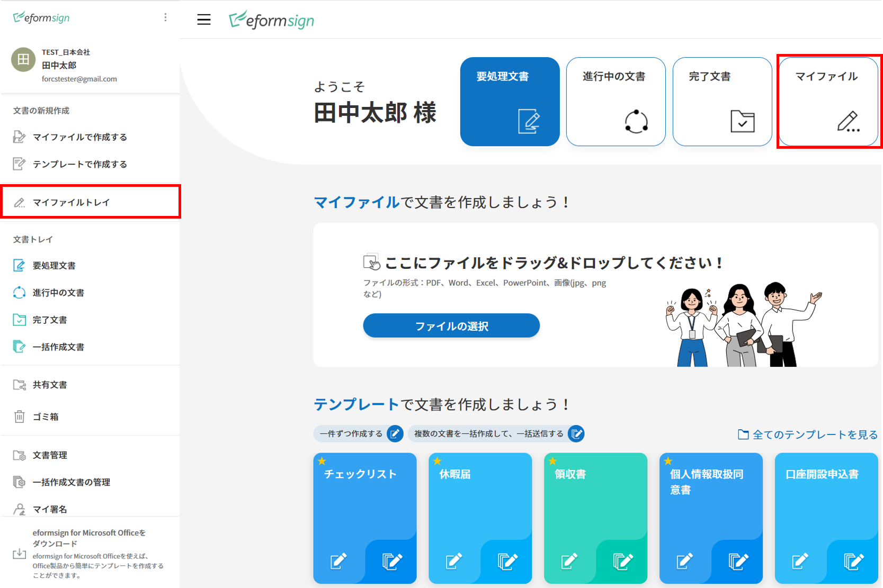883x588 pixels.
Task: Open ゴミ箱 in the sidebar
Action: click(x=46, y=417)
